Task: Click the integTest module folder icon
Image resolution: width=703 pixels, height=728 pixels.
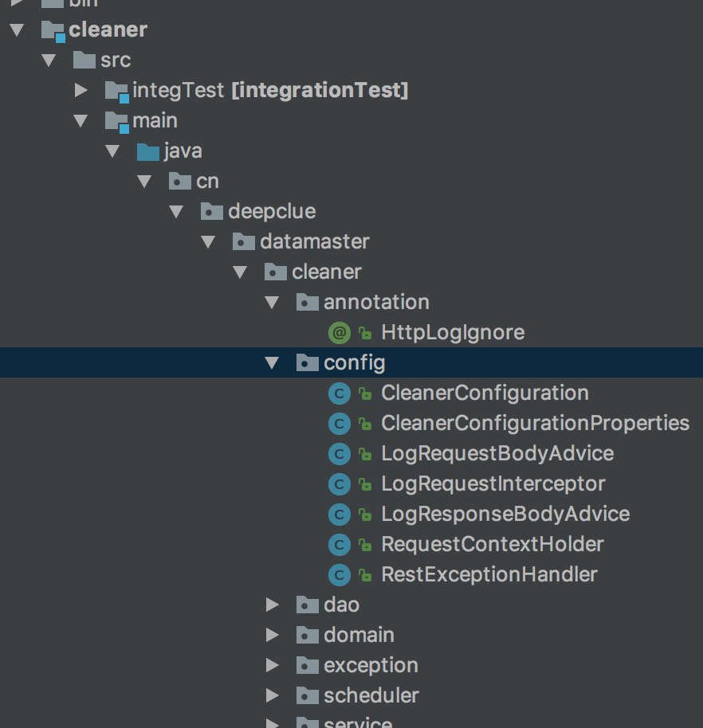Action: click(x=116, y=91)
